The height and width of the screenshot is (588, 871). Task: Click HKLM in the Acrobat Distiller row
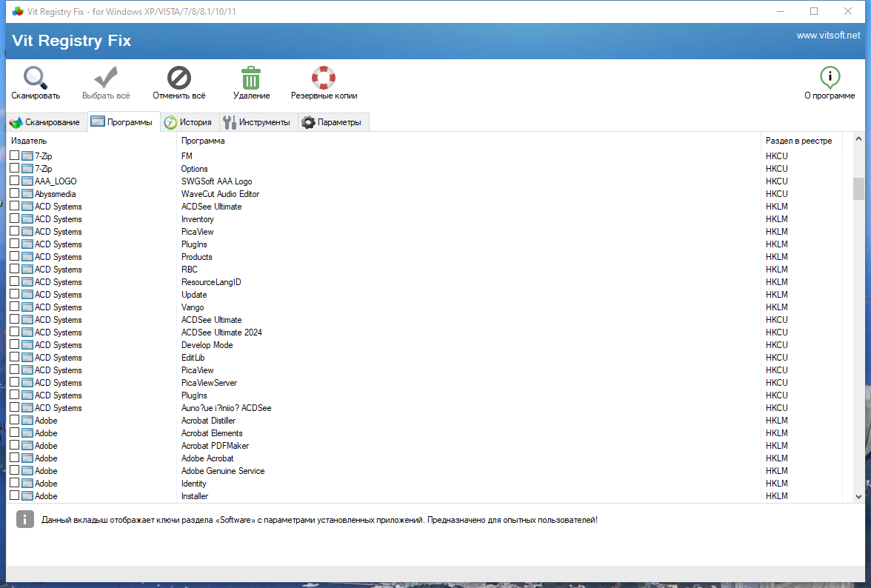776,421
